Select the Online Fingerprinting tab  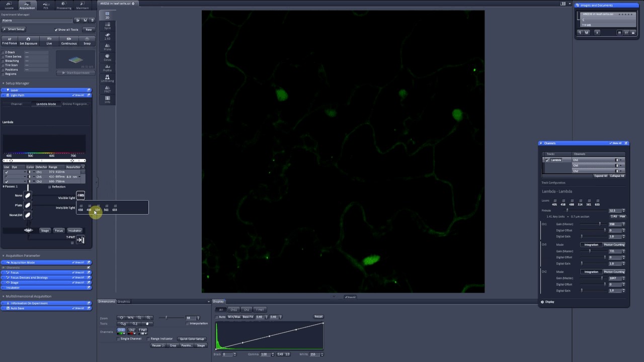tap(75, 104)
